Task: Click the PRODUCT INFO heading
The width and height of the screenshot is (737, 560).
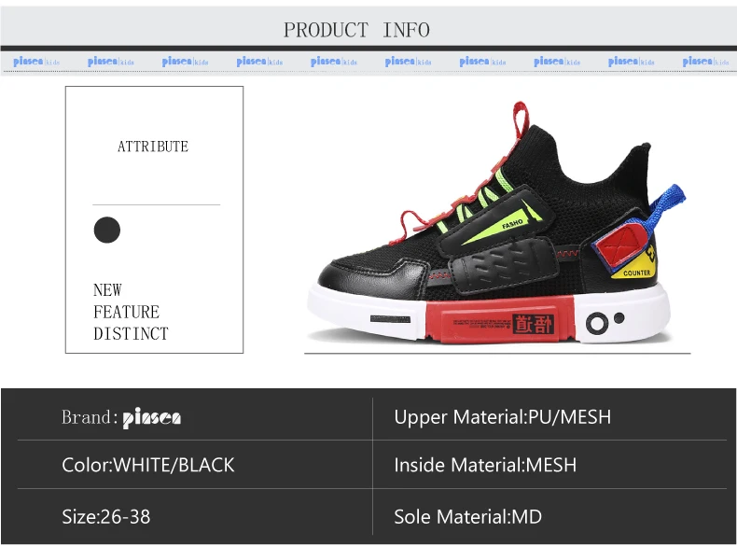Action: [x=356, y=30]
